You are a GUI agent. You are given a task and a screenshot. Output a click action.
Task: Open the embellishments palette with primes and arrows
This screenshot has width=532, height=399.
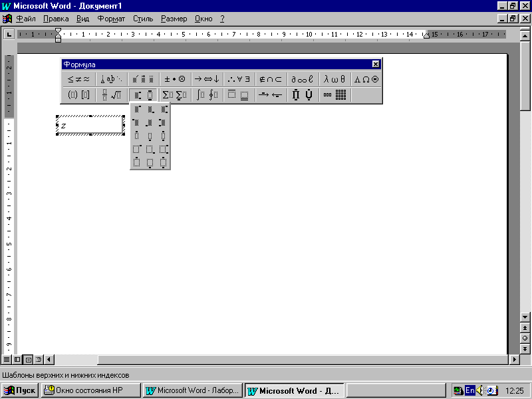(x=143, y=79)
